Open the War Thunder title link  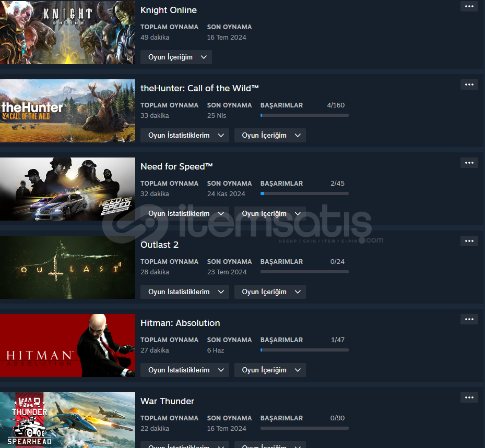(x=168, y=401)
